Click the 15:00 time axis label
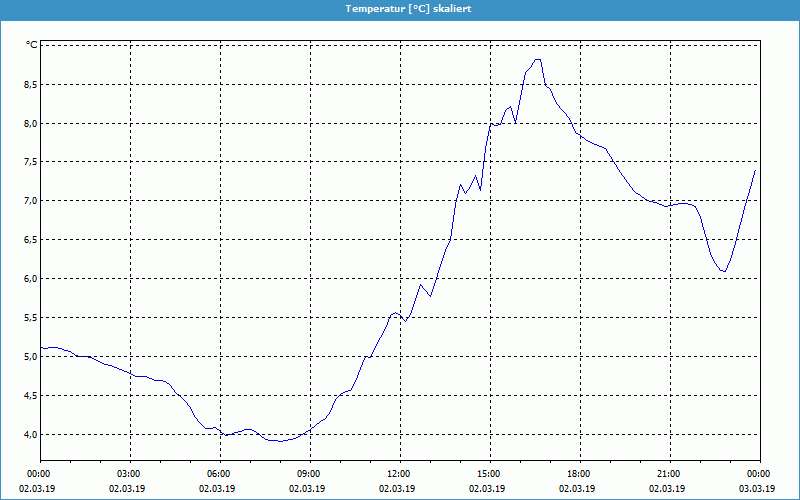This screenshot has height=500, width=800. tap(488, 474)
